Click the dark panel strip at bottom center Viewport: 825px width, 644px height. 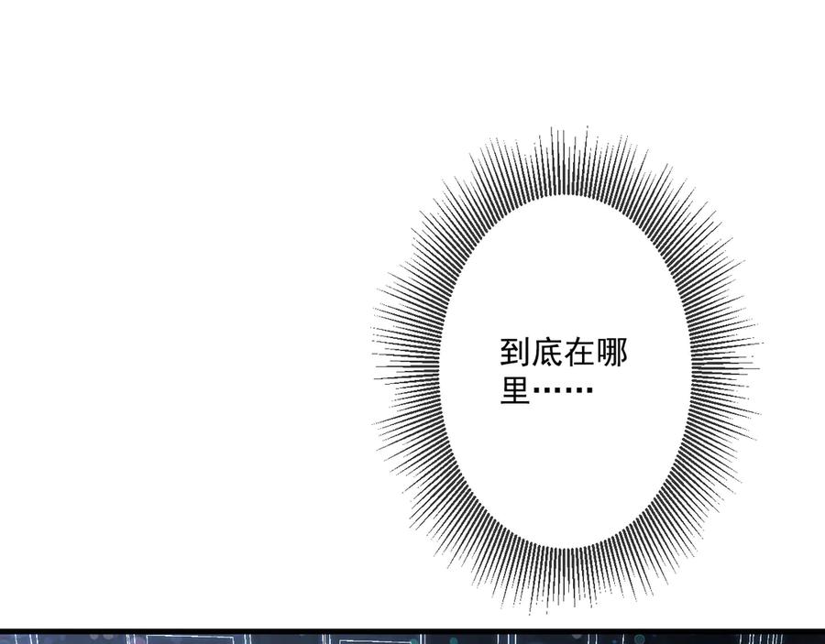tap(412, 639)
